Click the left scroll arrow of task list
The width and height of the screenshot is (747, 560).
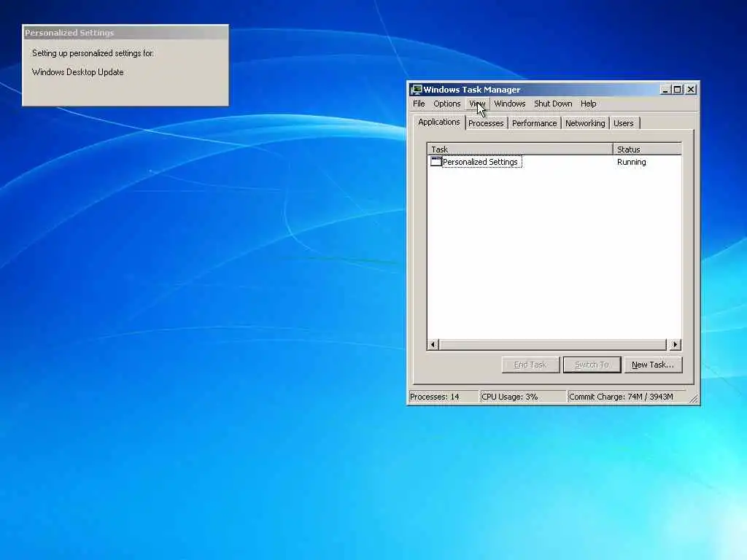click(x=433, y=344)
